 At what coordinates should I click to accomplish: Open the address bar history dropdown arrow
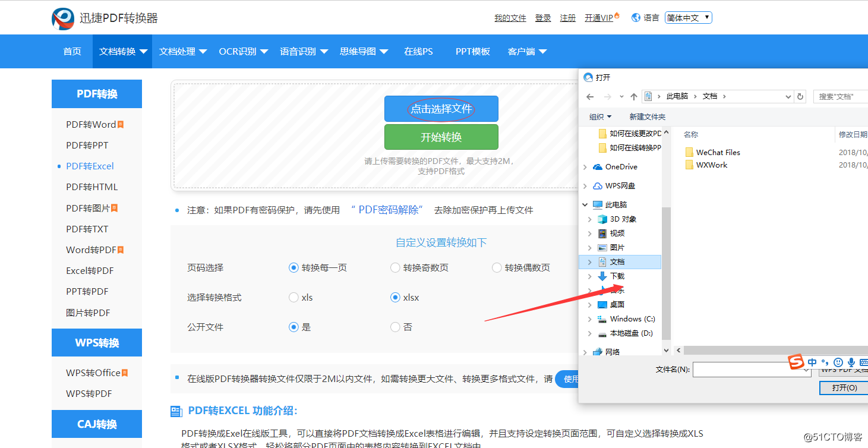coord(788,96)
